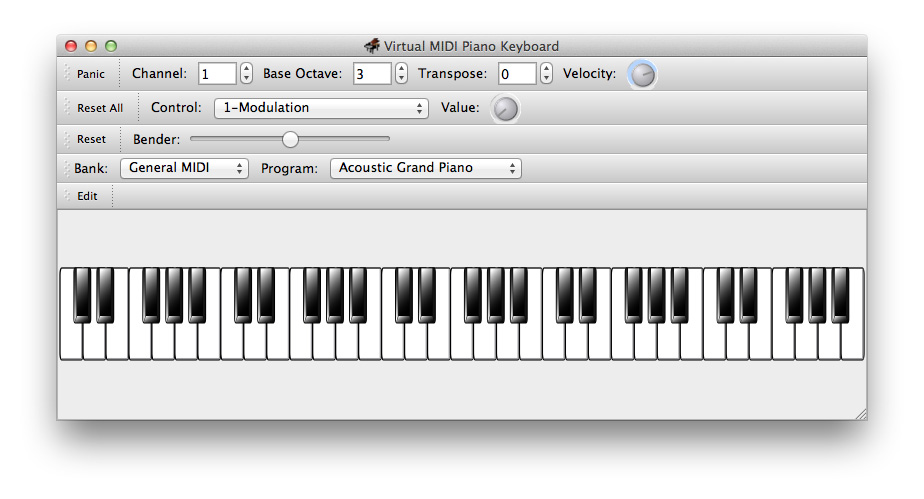Click the Panic button
This screenshot has height=499, width=924.
click(x=91, y=74)
